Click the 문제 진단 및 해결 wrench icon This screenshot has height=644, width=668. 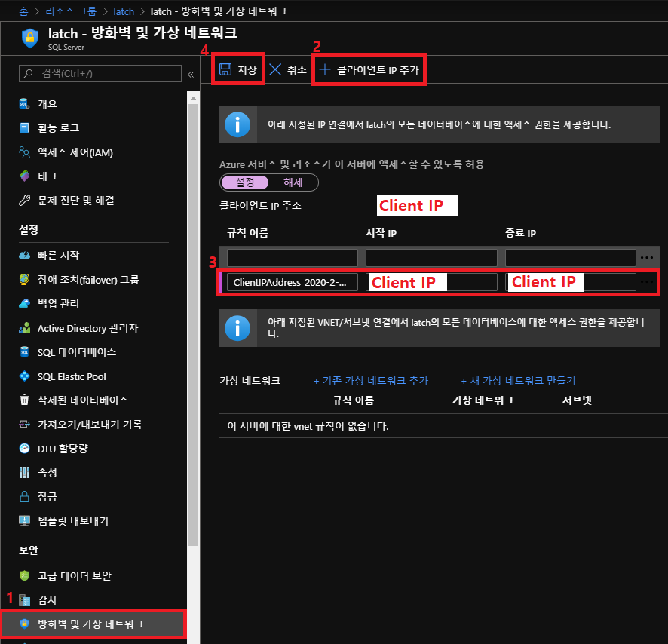[24, 201]
